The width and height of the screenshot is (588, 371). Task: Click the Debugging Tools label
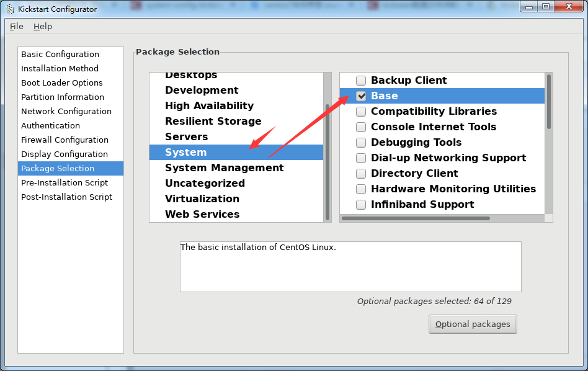(x=416, y=143)
